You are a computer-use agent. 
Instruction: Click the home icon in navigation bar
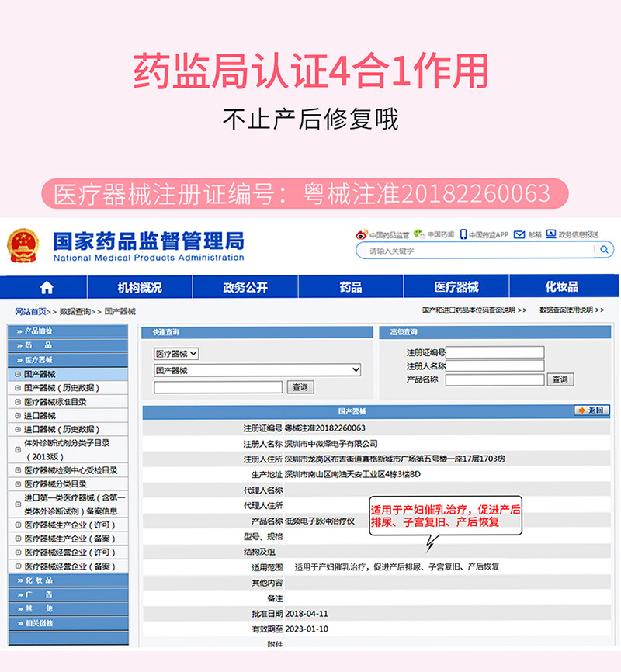click(x=47, y=287)
